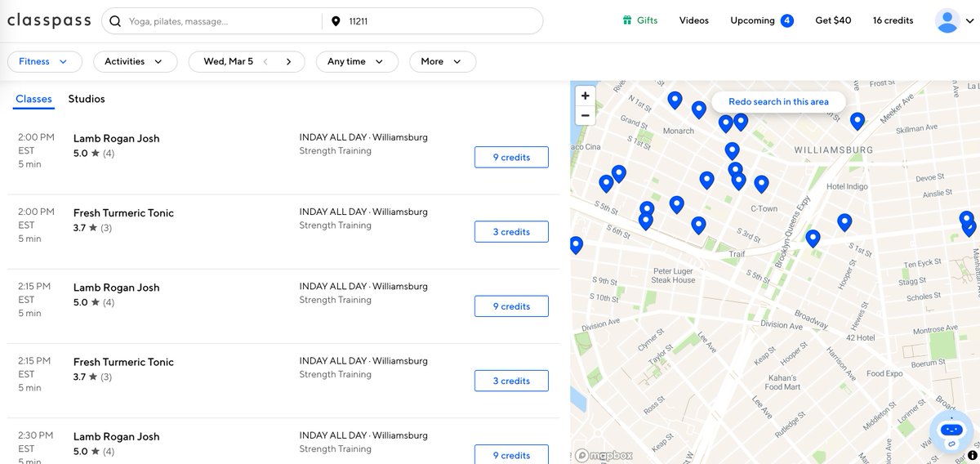The width and height of the screenshot is (980, 464).
Task: Select the map pin above Hooper St
Action: click(x=844, y=222)
